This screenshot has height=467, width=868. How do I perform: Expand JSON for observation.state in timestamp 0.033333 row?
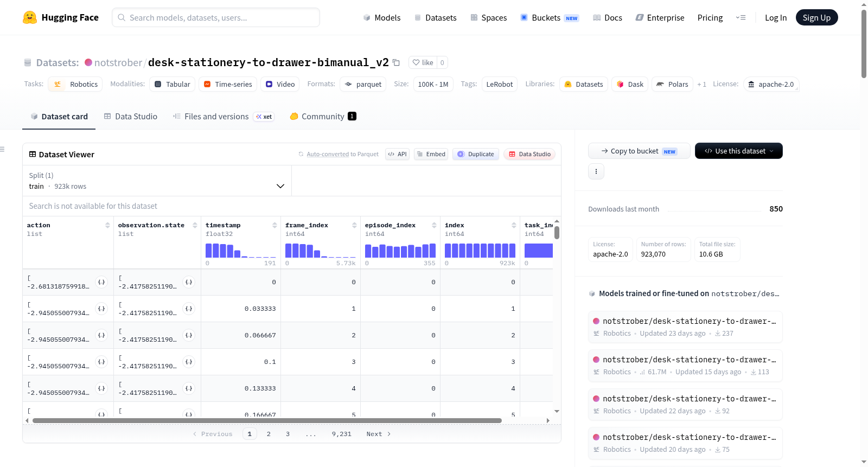pos(189,309)
